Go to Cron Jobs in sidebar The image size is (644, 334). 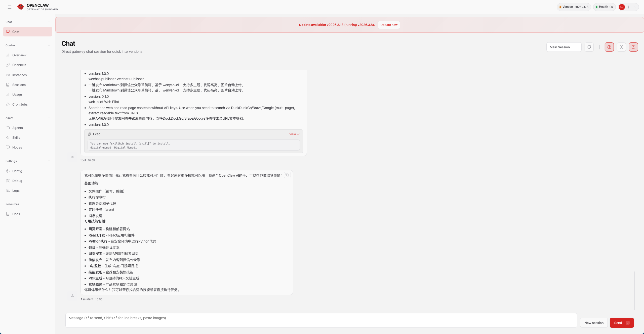(x=20, y=104)
